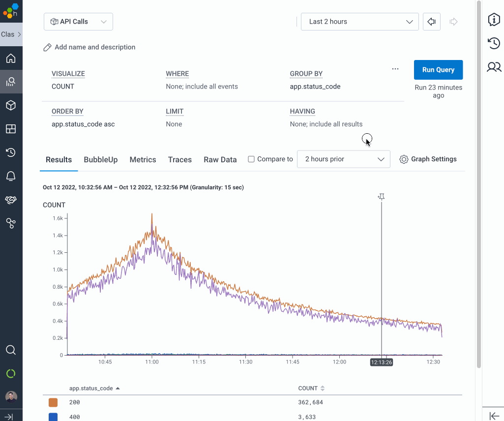Open the 2 hours prior dropdown

[x=343, y=159]
